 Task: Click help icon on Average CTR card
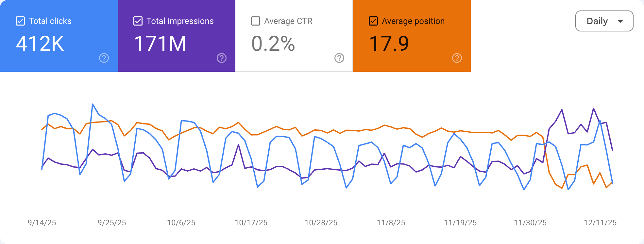(339, 58)
